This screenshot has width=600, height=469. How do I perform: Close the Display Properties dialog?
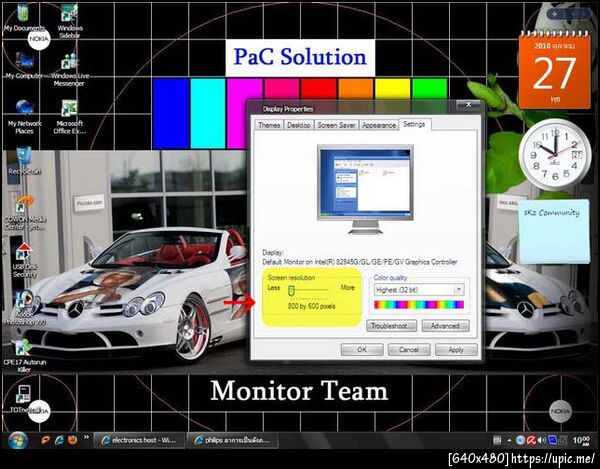click(468, 104)
